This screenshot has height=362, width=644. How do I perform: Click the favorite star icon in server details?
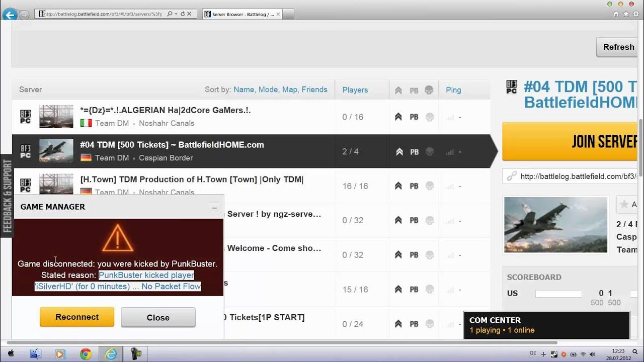[x=624, y=205]
